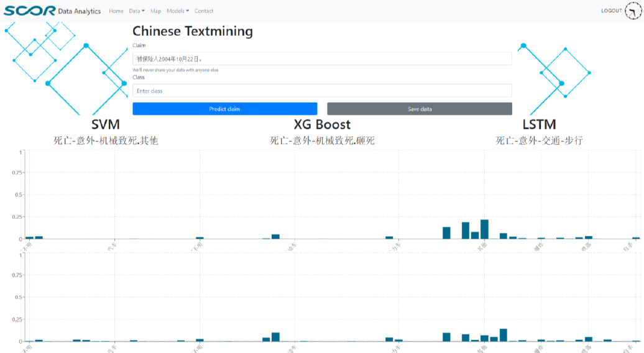Click the SVM model heading
Viewport: 644px width, 353px height.
pos(105,125)
